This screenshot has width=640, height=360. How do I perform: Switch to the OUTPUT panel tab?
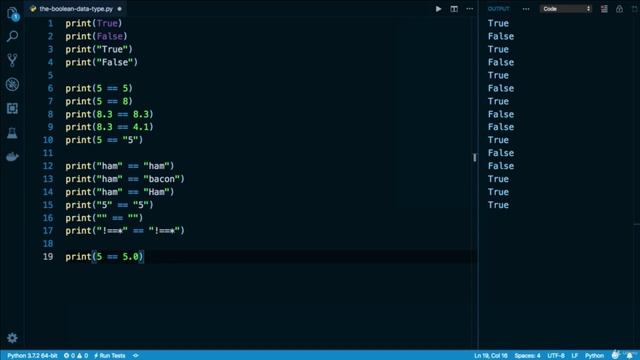(x=498, y=9)
